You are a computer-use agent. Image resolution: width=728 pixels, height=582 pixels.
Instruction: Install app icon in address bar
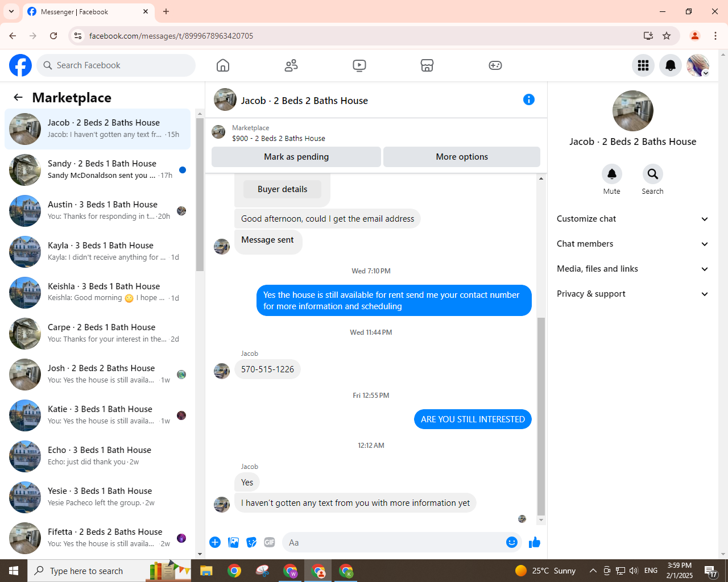pyautogui.click(x=648, y=36)
